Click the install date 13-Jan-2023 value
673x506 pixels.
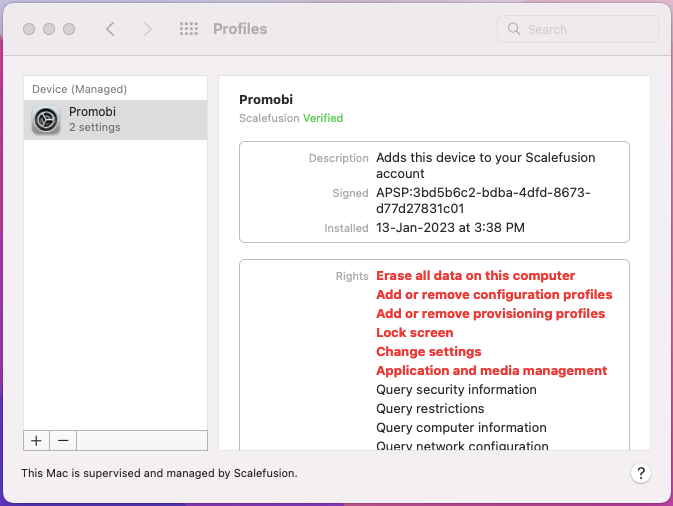[x=450, y=227]
